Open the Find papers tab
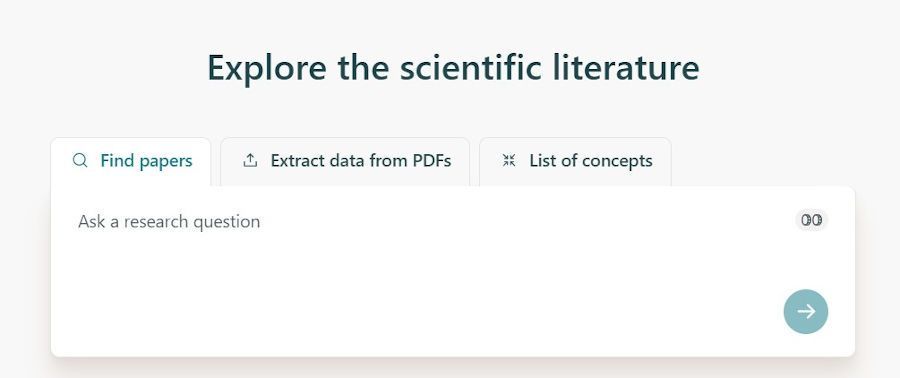This screenshot has height=378, width=900. [x=131, y=162]
